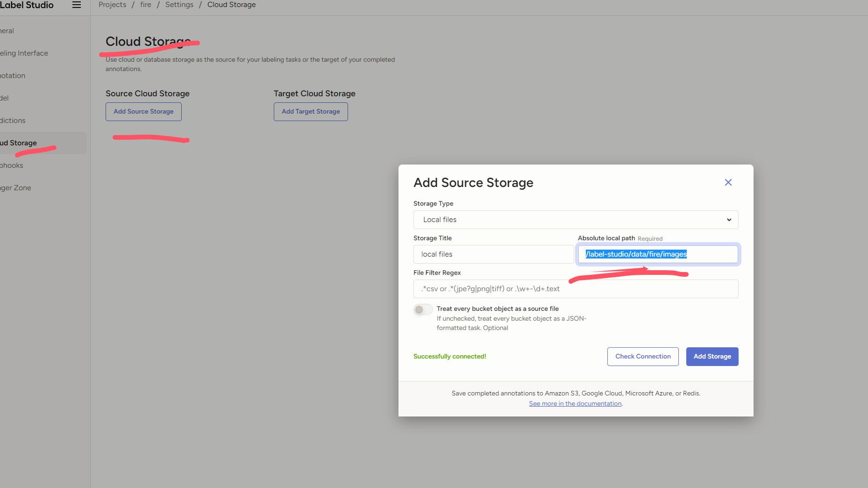Click Add Source Storage button
868x488 pixels.
[x=143, y=112]
